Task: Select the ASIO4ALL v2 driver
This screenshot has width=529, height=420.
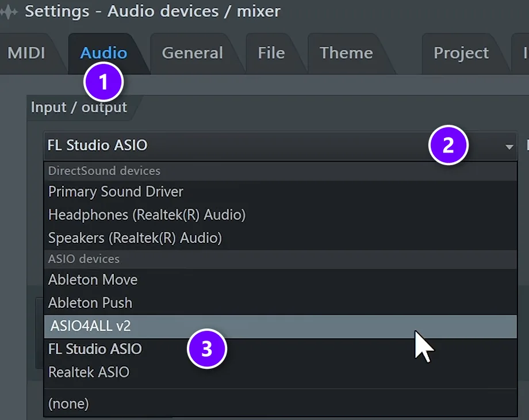Action: (x=281, y=326)
